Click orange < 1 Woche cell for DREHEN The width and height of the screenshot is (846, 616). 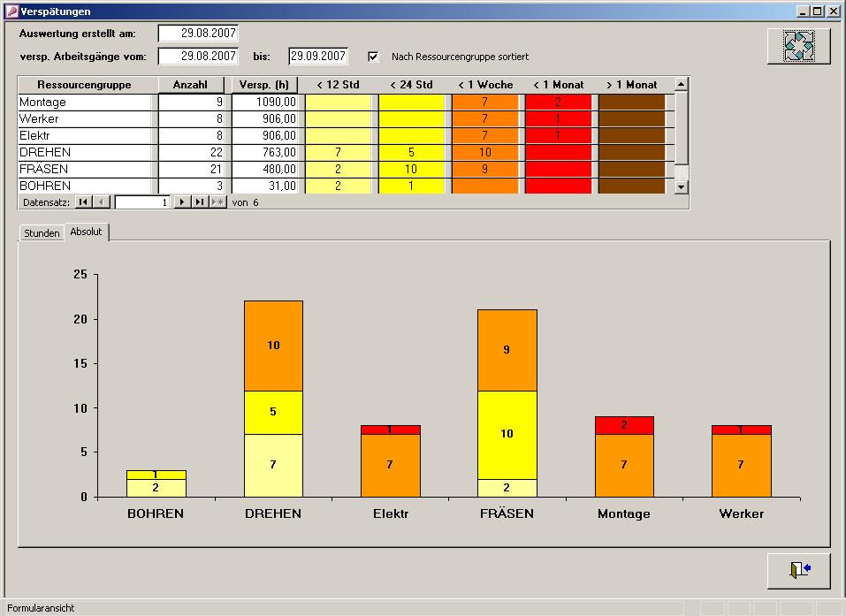tap(485, 152)
